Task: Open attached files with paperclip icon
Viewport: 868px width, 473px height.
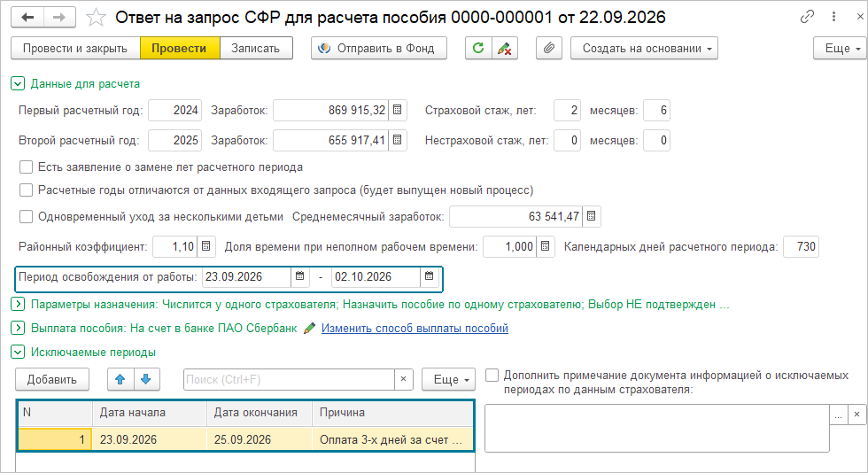Action: tap(548, 48)
